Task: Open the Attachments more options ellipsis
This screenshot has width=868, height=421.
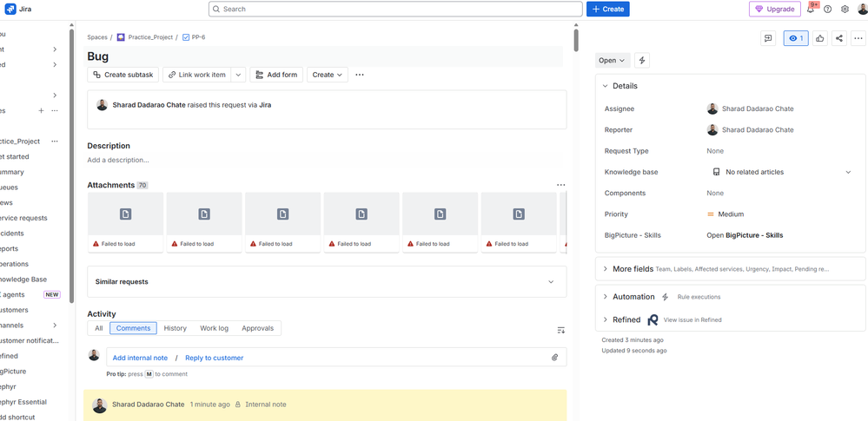Action: (x=560, y=185)
